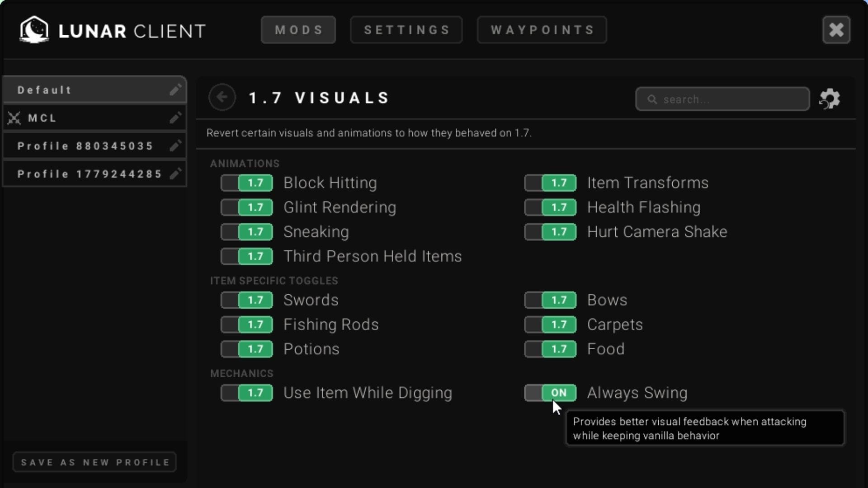This screenshot has width=868, height=488.
Task: Click the Lunar Client moon logo
Action: (34, 30)
